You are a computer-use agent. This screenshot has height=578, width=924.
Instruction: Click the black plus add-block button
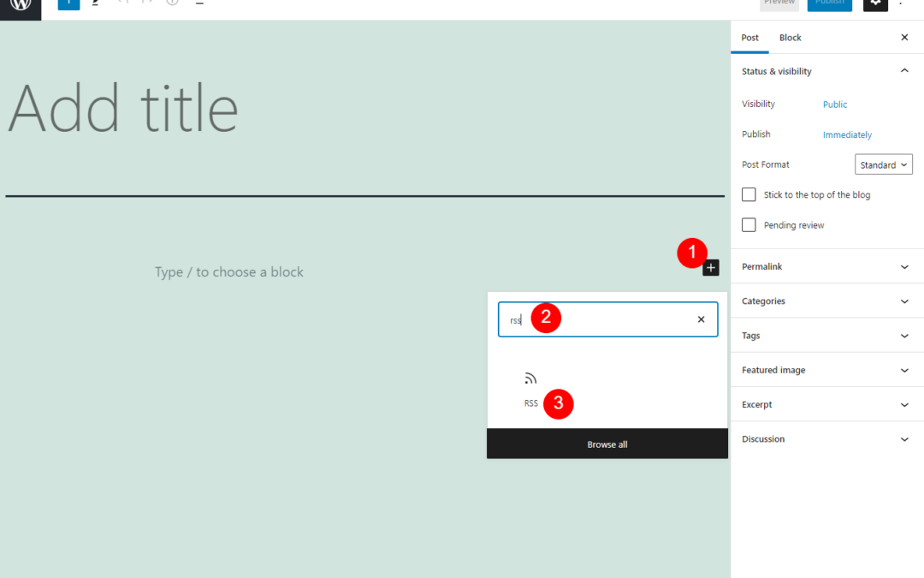click(x=711, y=268)
